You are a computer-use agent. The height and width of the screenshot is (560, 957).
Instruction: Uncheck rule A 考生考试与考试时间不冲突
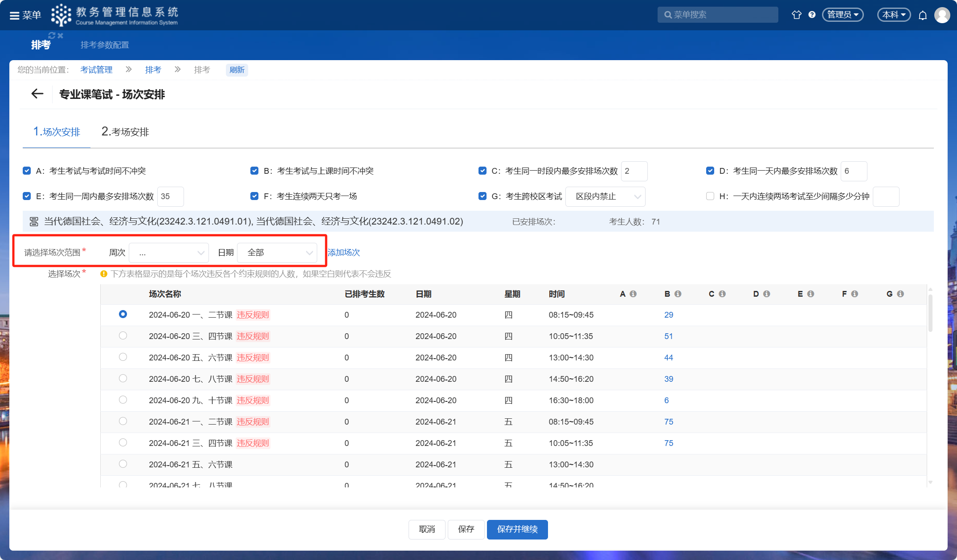tap(27, 171)
